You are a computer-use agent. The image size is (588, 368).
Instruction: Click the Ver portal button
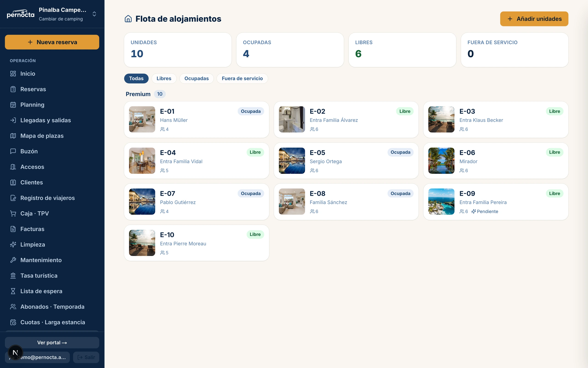52,343
